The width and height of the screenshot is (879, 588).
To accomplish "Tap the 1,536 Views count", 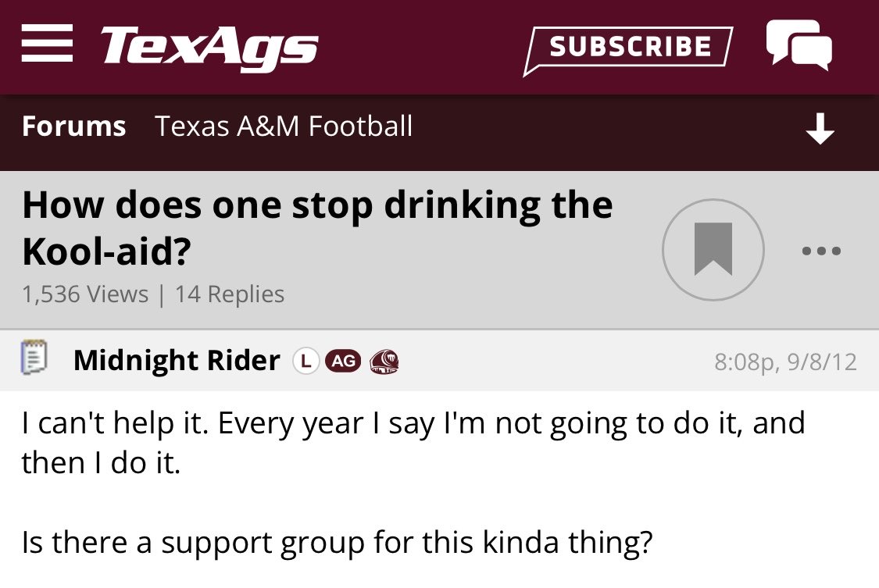I will [x=85, y=294].
